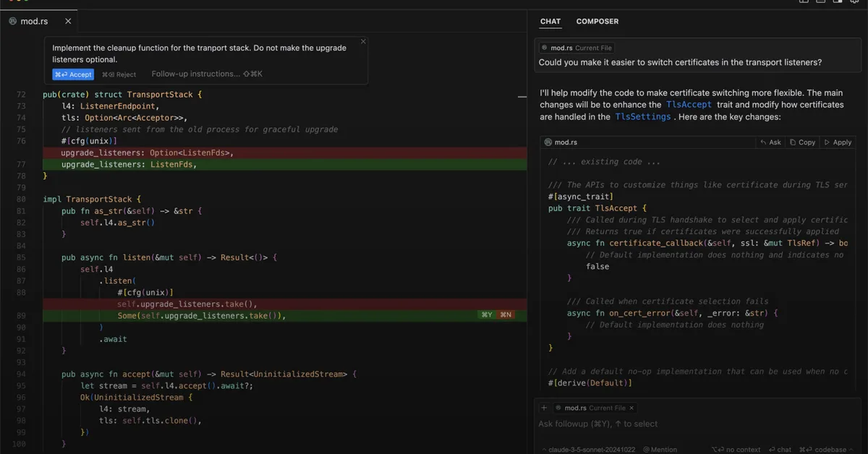Click the Ask icon on the chat code block

pos(770,142)
